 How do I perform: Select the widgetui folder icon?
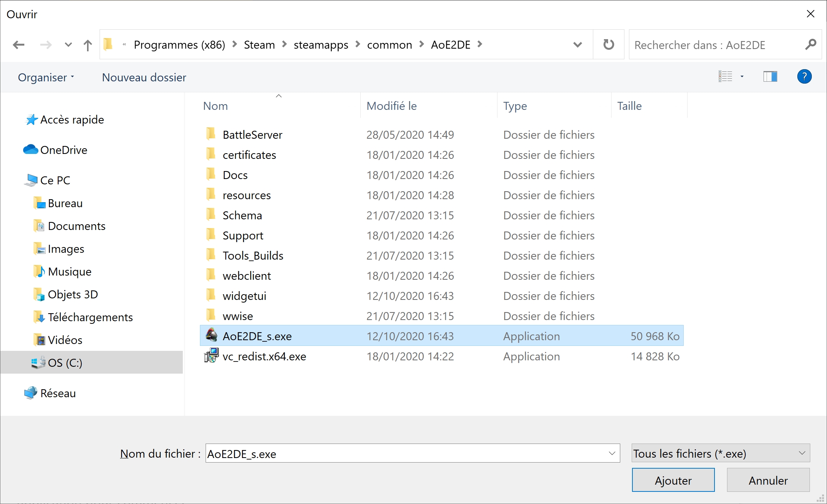tap(211, 295)
